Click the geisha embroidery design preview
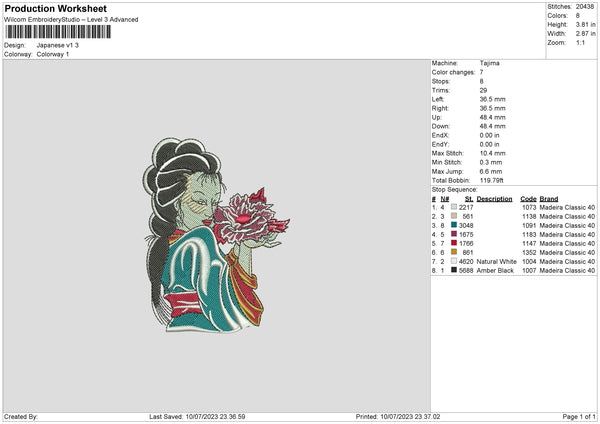Viewport: 600px width, 424px height. pyautogui.click(x=216, y=235)
